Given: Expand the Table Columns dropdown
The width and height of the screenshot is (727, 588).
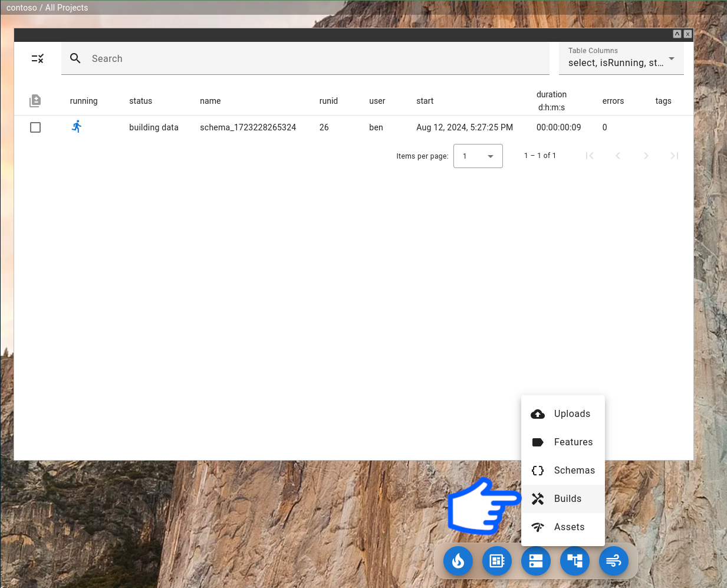Looking at the screenshot, I should click(621, 58).
